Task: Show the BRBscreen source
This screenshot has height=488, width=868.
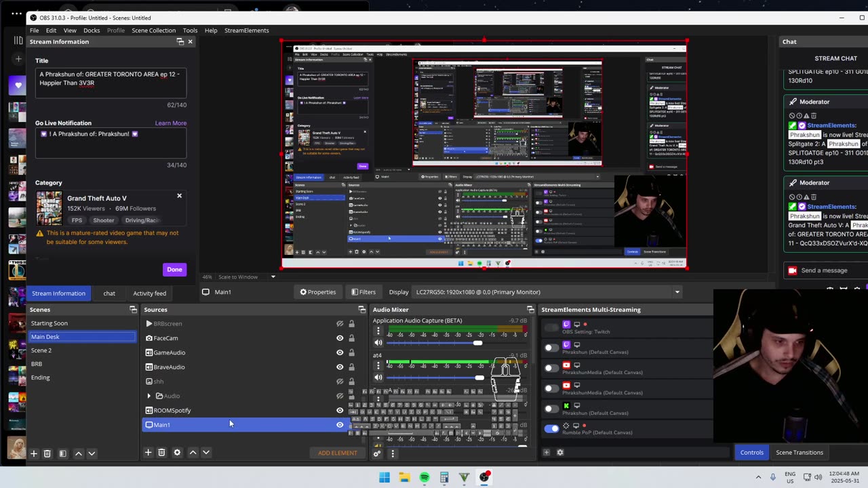Action: [x=340, y=323]
